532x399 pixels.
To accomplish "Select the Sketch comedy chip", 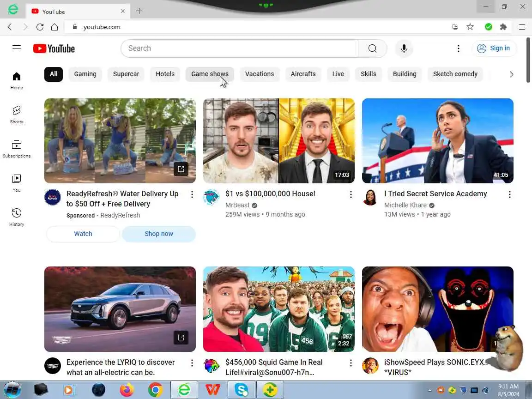I will coord(455,74).
